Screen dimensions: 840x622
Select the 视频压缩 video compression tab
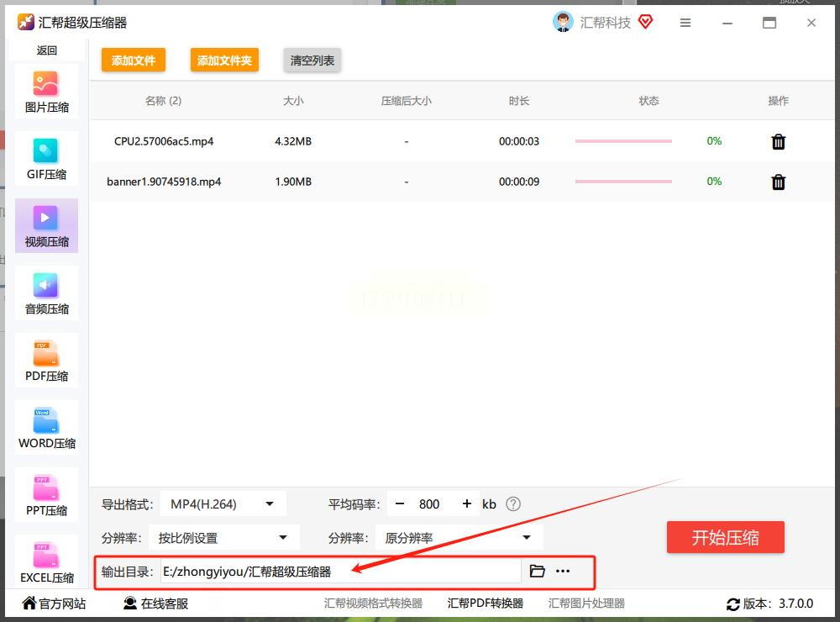point(46,226)
